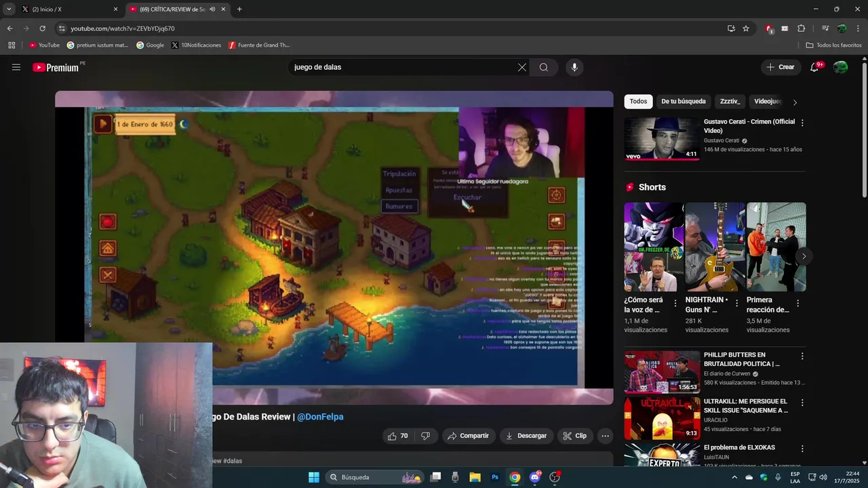Open the tab search dropdown
This screenshot has width=868, height=488.
[x=9, y=9]
